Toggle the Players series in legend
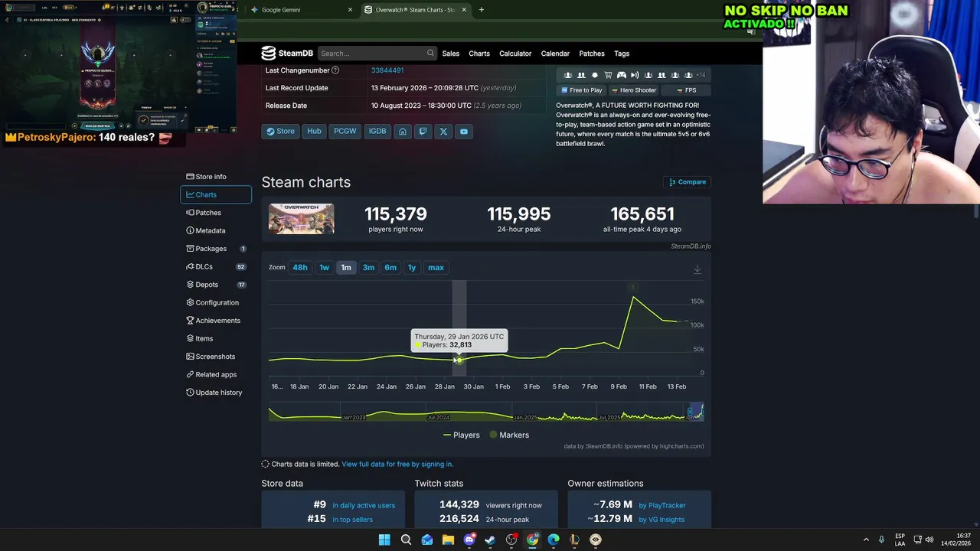 click(x=462, y=435)
